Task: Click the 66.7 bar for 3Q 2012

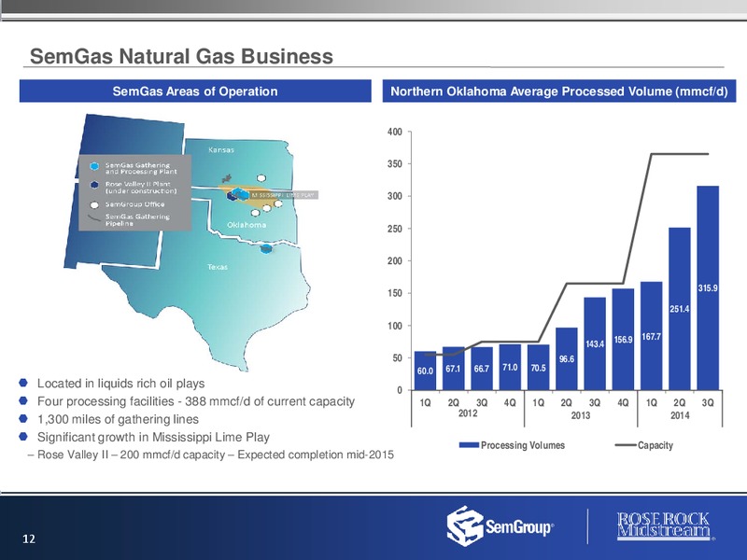Action: 482,369
